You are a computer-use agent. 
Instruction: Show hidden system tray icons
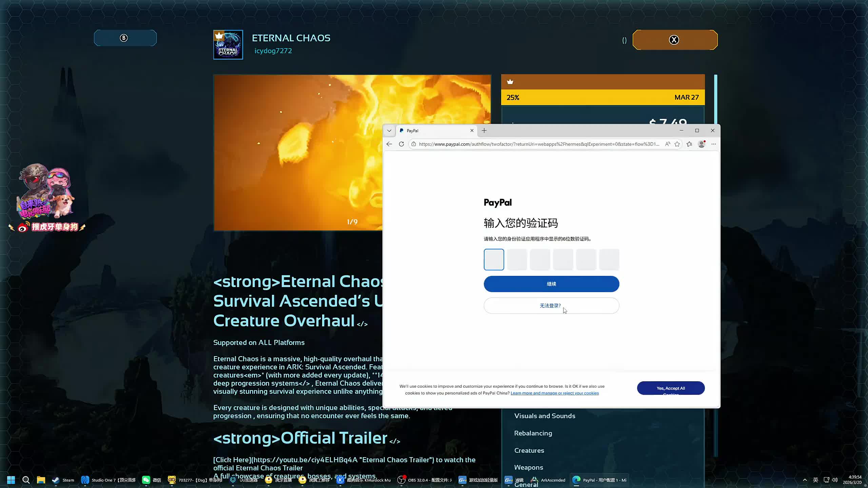[805, 480]
